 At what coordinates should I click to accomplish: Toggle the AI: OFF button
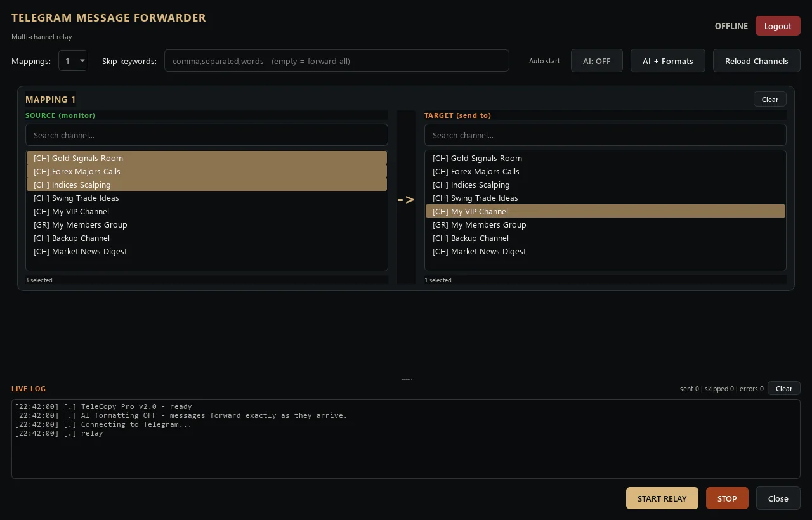pyautogui.click(x=596, y=61)
